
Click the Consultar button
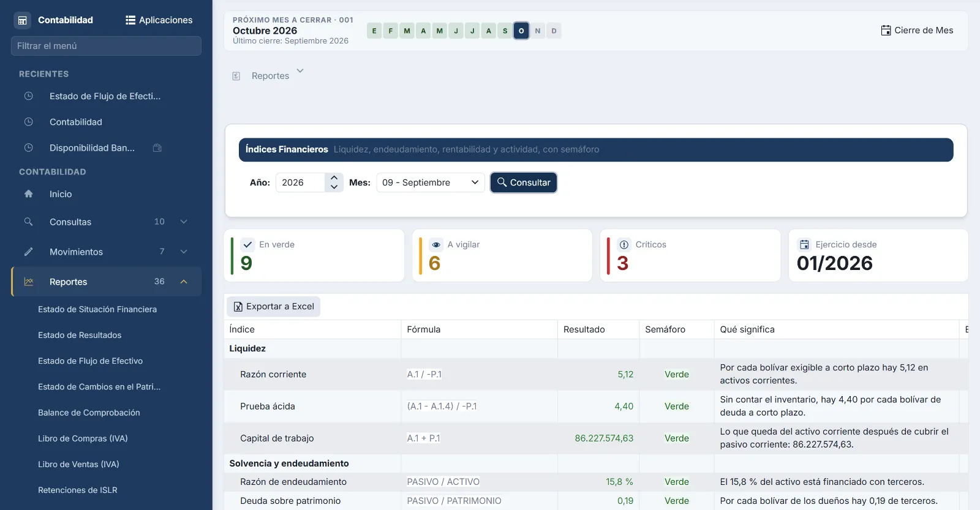tap(524, 182)
